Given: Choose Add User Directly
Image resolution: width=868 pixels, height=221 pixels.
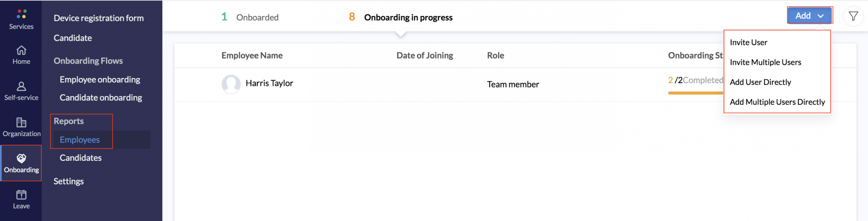Looking at the screenshot, I should 760,82.
